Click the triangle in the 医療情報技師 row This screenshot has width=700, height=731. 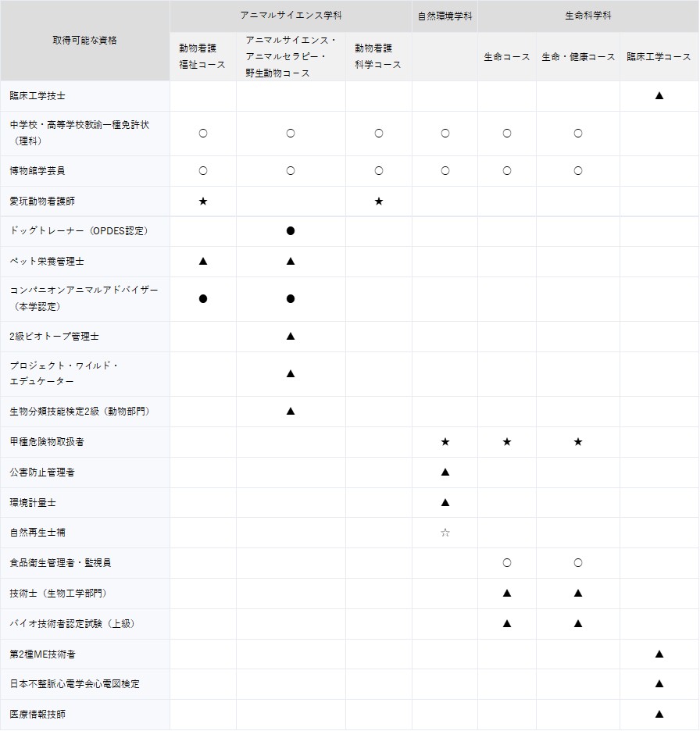[x=659, y=714]
